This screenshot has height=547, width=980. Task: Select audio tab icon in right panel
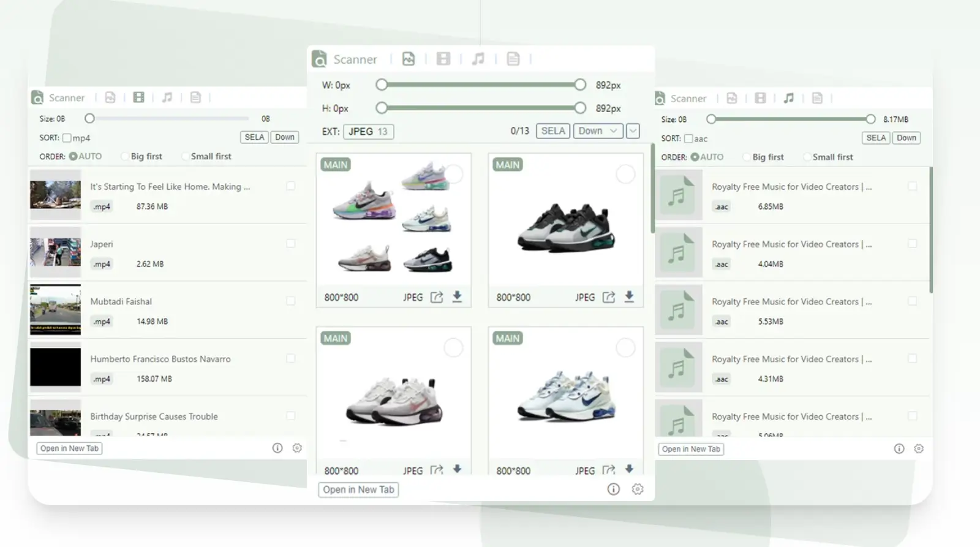(x=789, y=98)
